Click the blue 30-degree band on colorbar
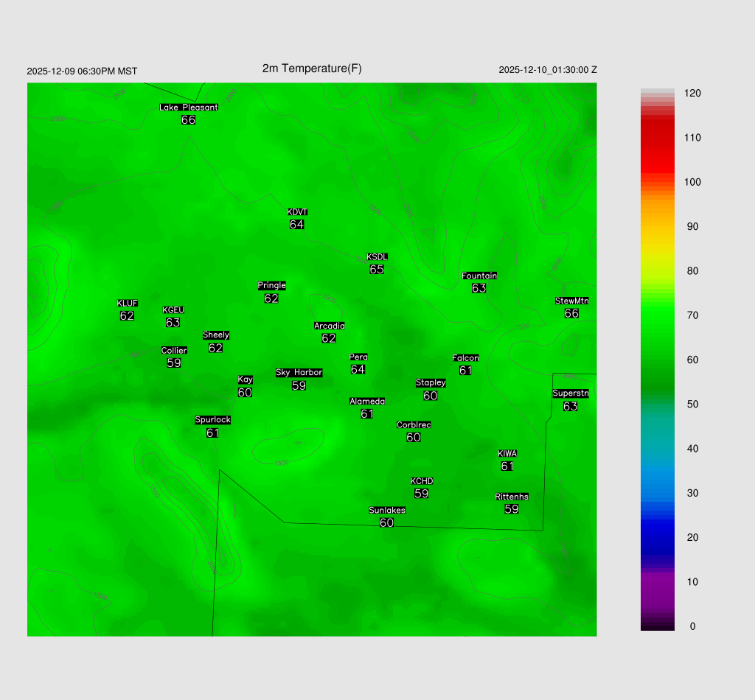Viewport: 755px width, 700px height. pyautogui.click(x=657, y=493)
